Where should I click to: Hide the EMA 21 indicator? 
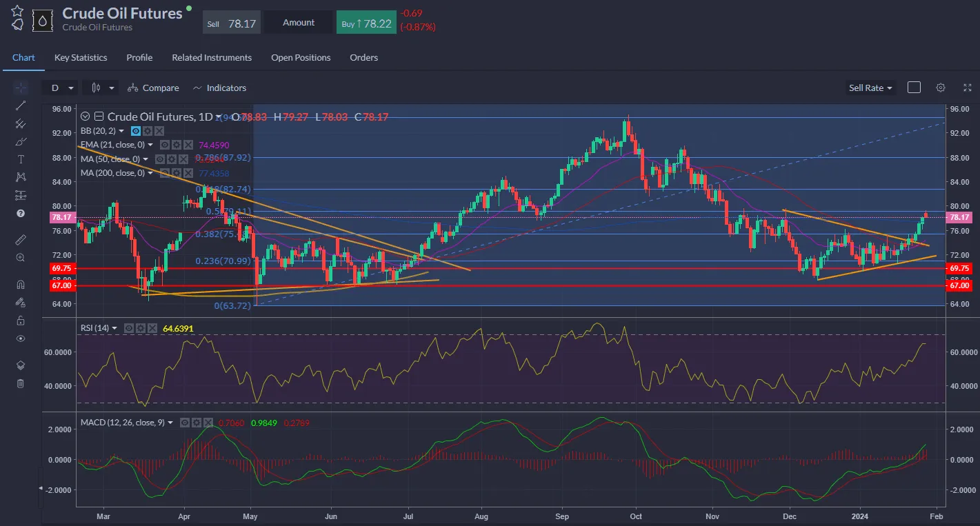click(164, 145)
